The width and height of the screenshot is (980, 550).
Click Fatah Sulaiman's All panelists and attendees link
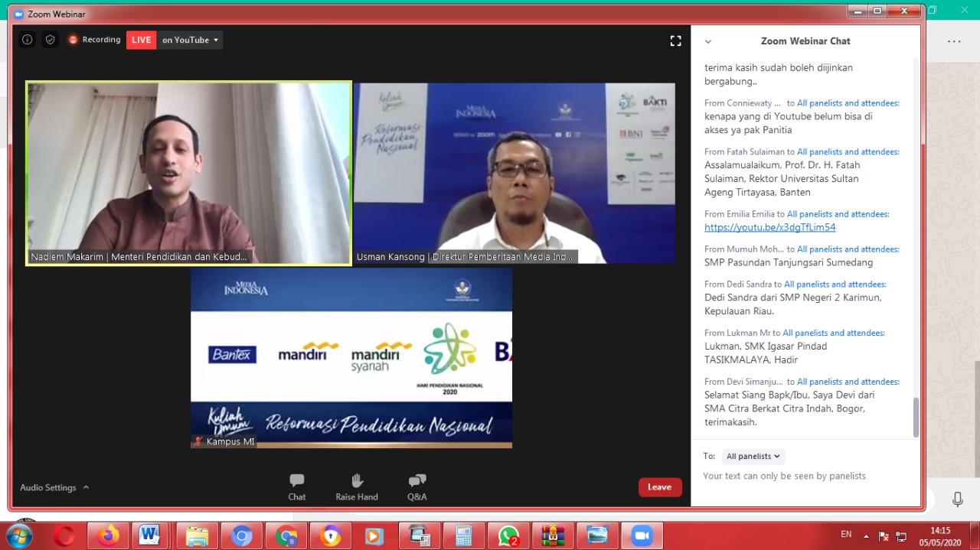[848, 151]
